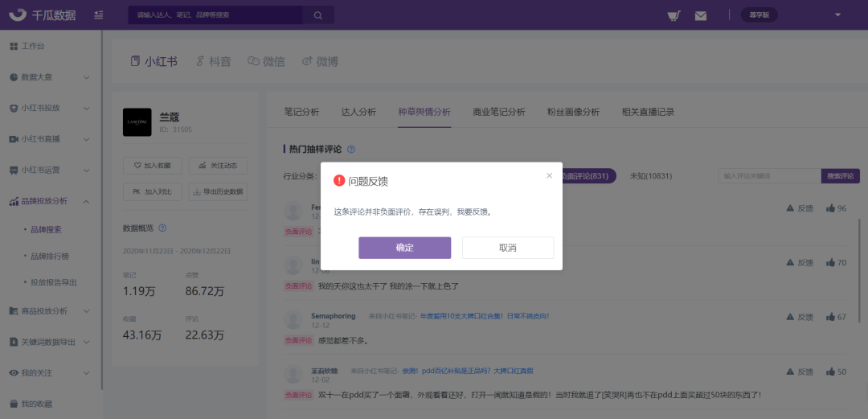Image resolution: width=868 pixels, height=419 pixels.
Task: Open the 达人分析 tab
Action: [358, 112]
